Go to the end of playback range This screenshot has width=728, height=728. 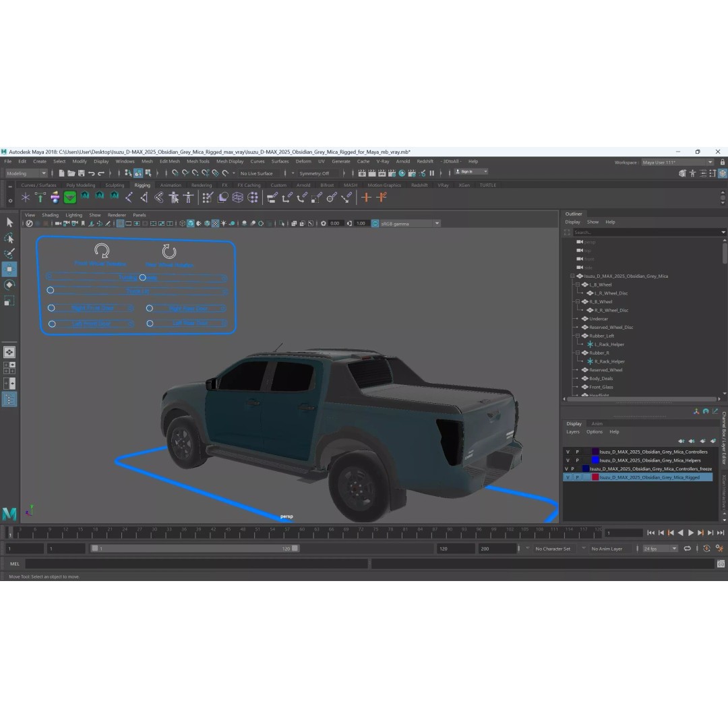tap(721, 533)
